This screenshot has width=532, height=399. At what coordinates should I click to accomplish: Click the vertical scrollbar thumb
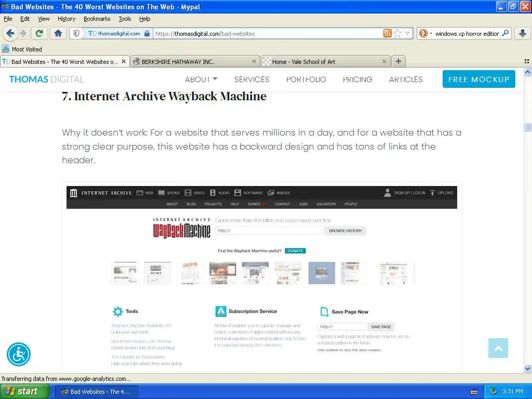point(527,127)
